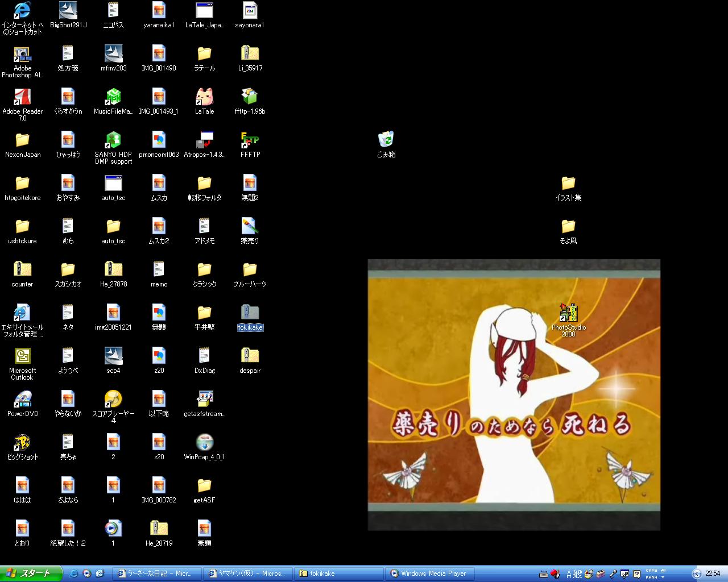Select the 絶望した！2 image icon
728x582 pixels.
(68, 533)
